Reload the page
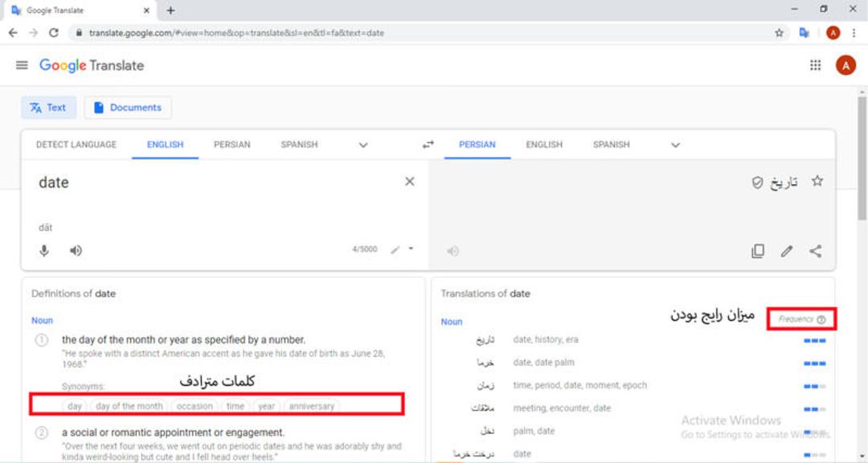Viewport: 868px width, 463px height. (54, 33)
